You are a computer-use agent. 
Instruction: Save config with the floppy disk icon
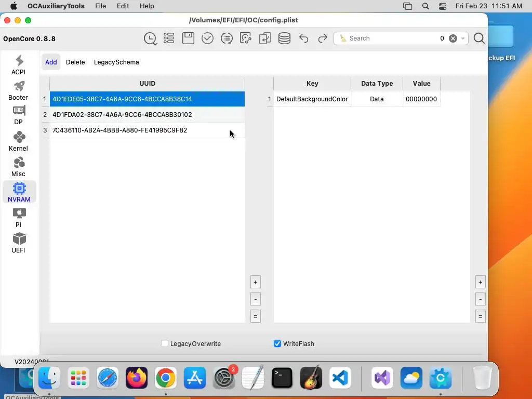tap(188, 38)
